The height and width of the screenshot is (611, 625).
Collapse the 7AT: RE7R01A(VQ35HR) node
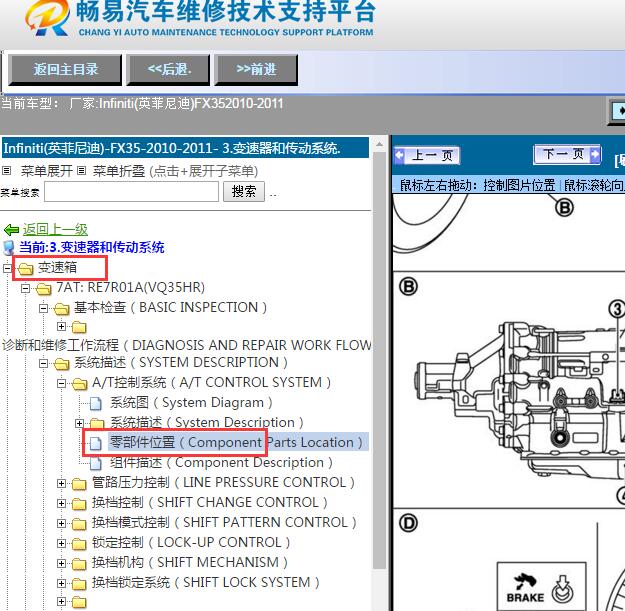tap(25, 288)
